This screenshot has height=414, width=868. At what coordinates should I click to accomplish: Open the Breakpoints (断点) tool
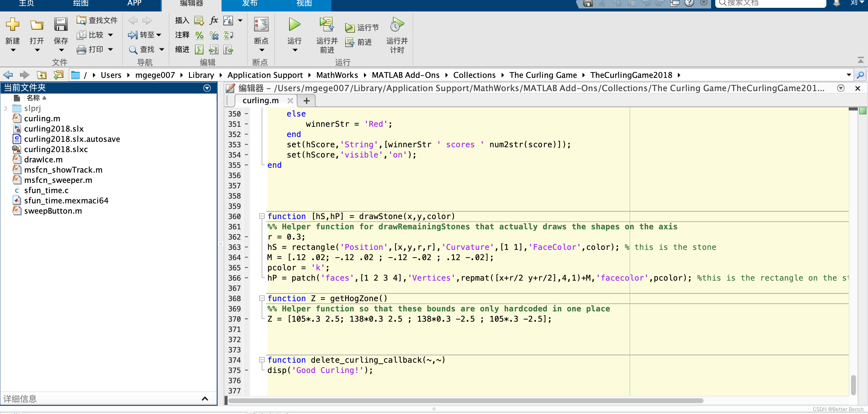click(261, 26)
